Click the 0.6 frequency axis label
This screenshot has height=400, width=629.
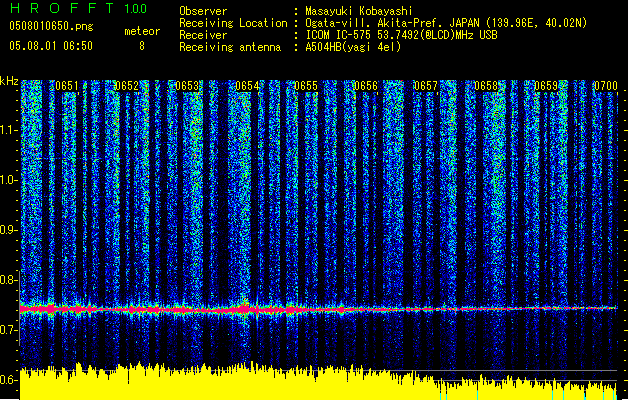(x=9, y=380)
